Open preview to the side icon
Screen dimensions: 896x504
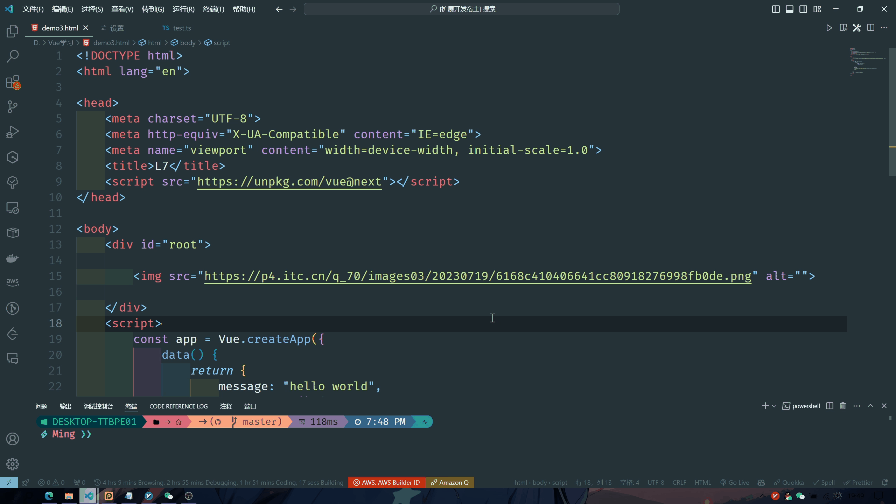point(843,27)
